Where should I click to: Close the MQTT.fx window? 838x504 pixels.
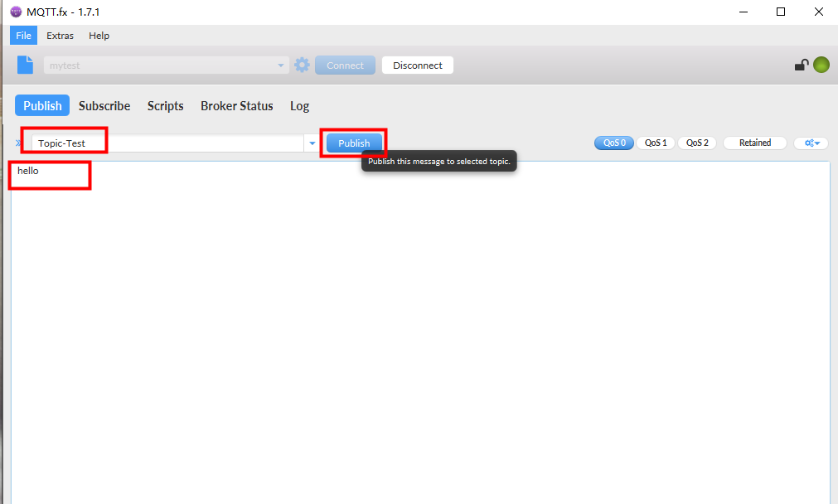[x=819, y=12]
